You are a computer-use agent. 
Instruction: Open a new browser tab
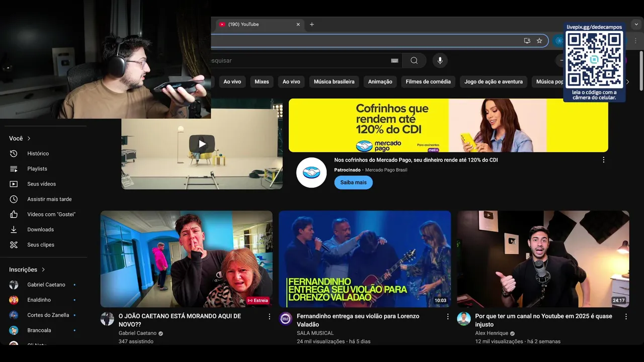[311, 24]
